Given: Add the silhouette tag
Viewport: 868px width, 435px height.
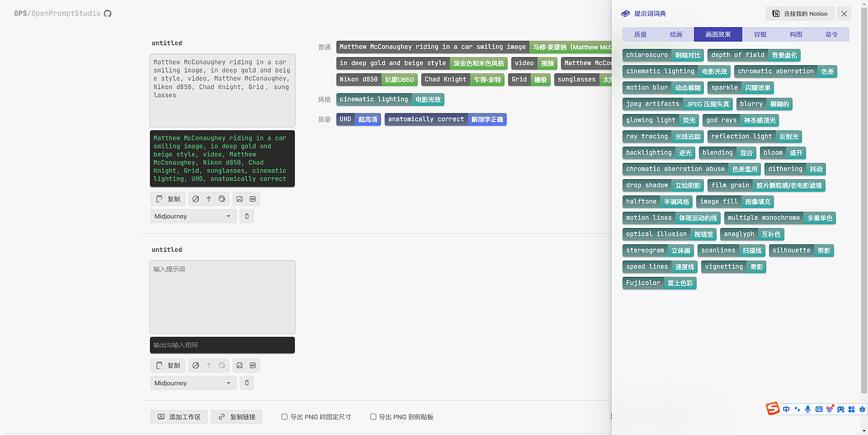Looking at the screenshot, I should [x=801, y=250].
